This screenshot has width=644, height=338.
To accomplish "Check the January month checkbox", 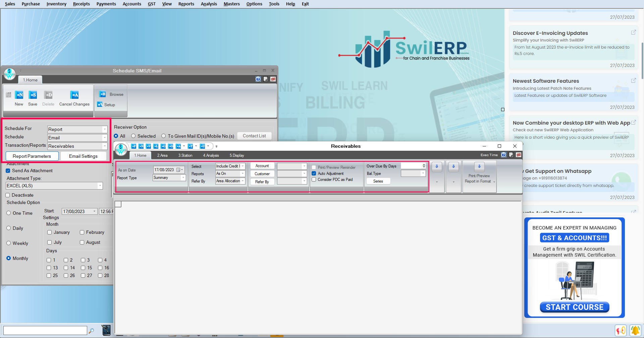I will point(50,232).
